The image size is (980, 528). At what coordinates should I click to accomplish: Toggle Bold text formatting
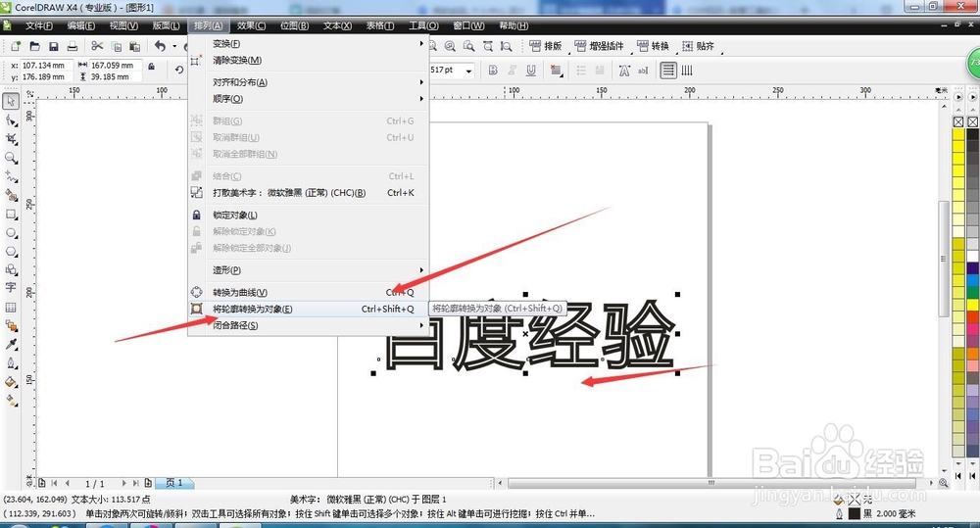pos(493,70)
